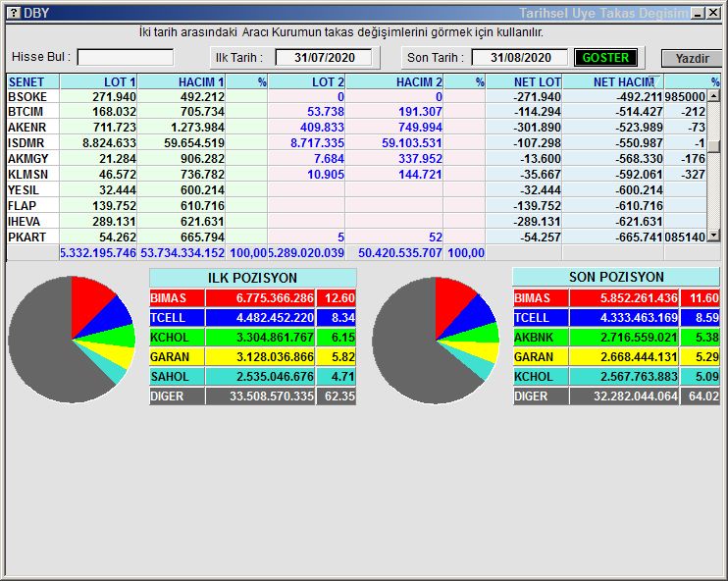Click table scrollbar up arrow

click(x=713, y=96)
